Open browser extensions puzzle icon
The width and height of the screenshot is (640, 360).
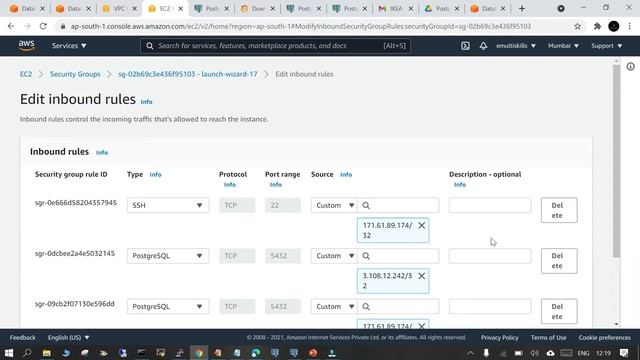597,26
